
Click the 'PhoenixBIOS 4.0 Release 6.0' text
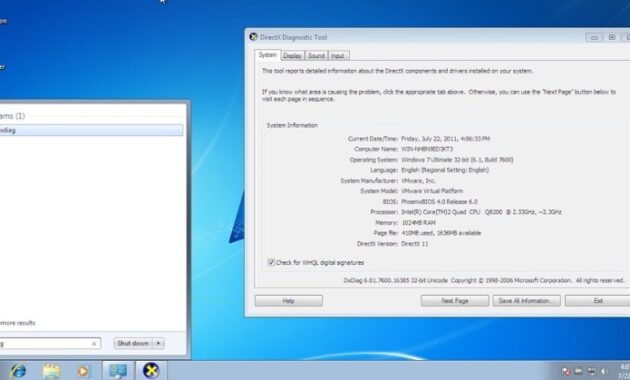pos(439,202)
